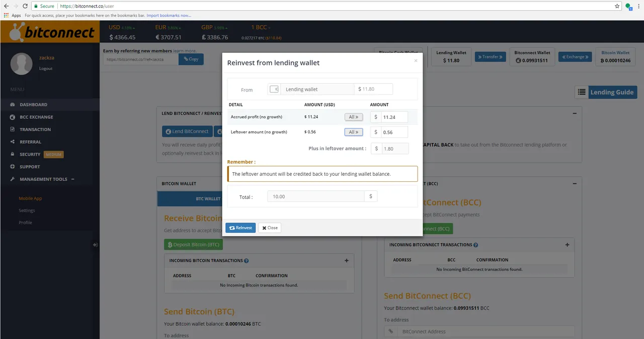Screen dimensions: 644x339
Task: Click the Transaction document icon
Action: click(13, 129)
